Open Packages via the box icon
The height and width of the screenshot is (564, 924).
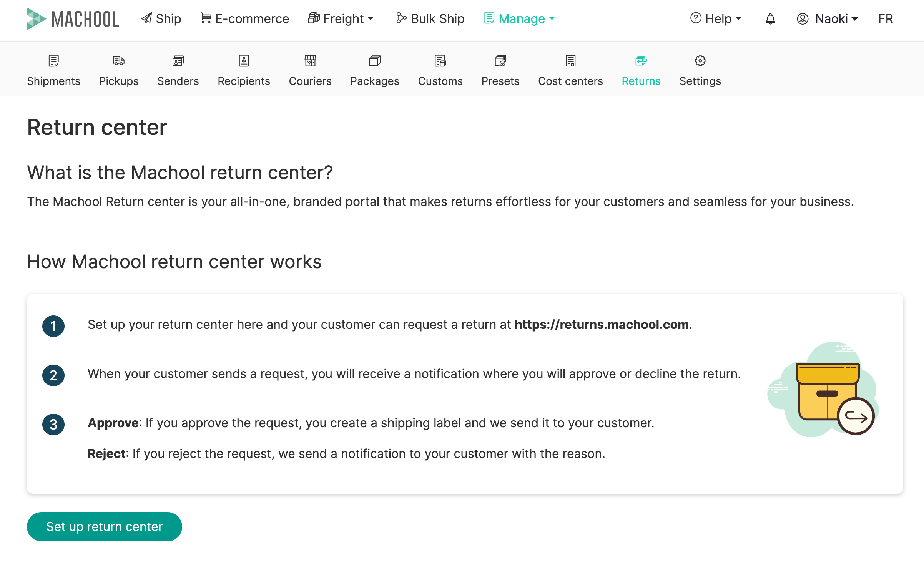(375, 61)
